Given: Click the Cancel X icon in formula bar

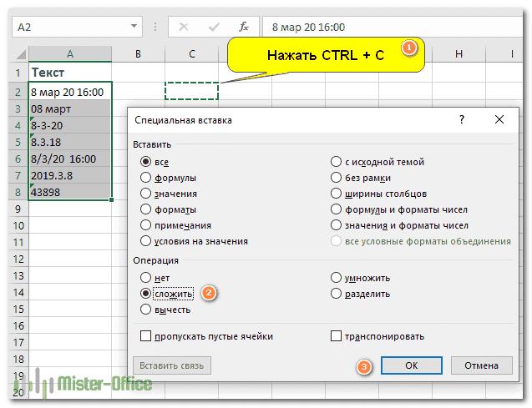Looking at the screenshot, I should point(185,27).
